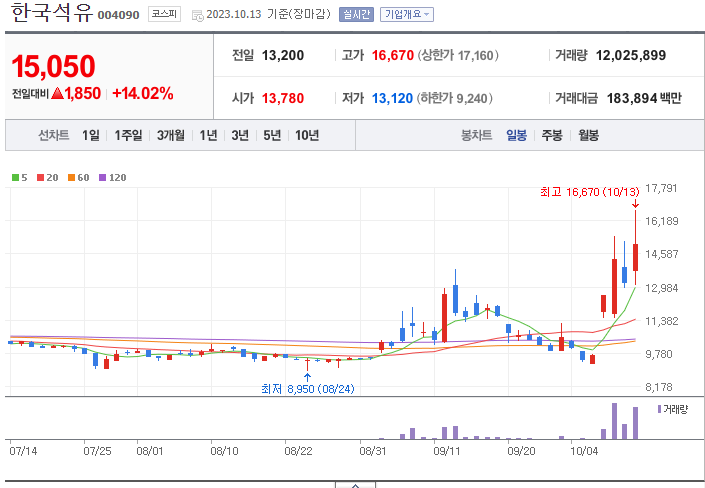Click the 고가 value 16,670
Screen dimensions: 705x488
pos(393,56)
